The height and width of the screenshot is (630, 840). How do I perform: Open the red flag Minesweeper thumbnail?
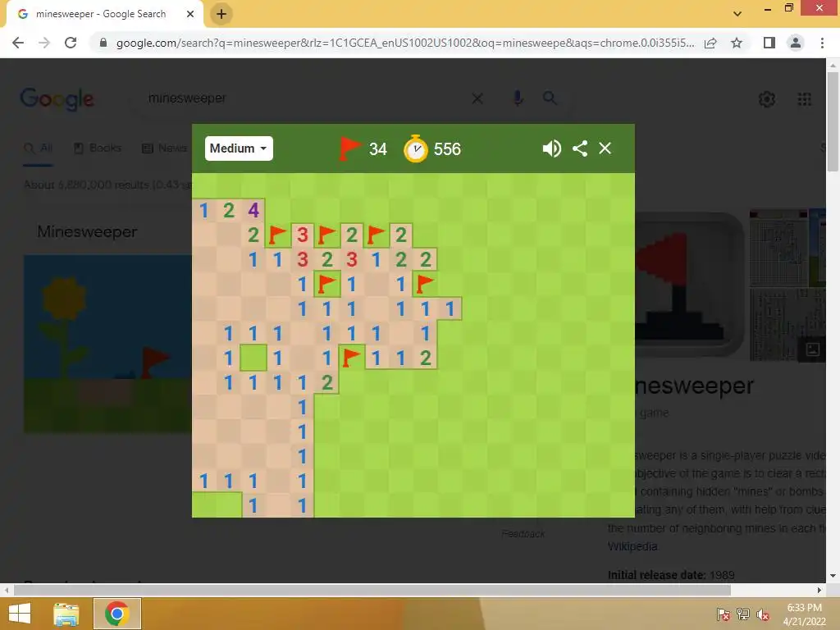pos(689,285)
